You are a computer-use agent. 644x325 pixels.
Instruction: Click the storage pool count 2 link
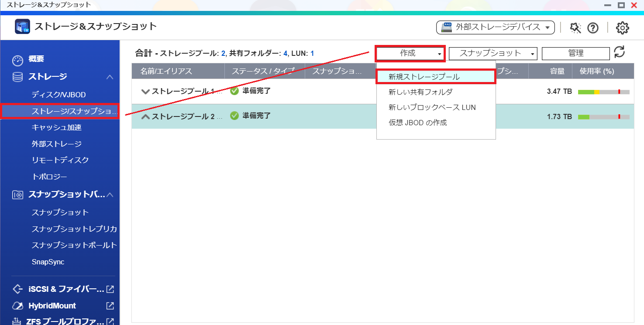223,54
